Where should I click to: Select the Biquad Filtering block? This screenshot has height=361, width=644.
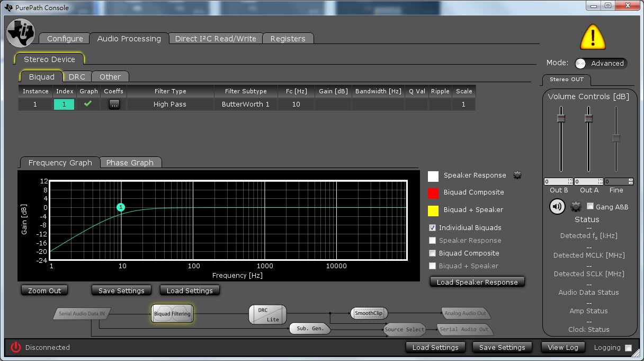[x=172, y=314]
